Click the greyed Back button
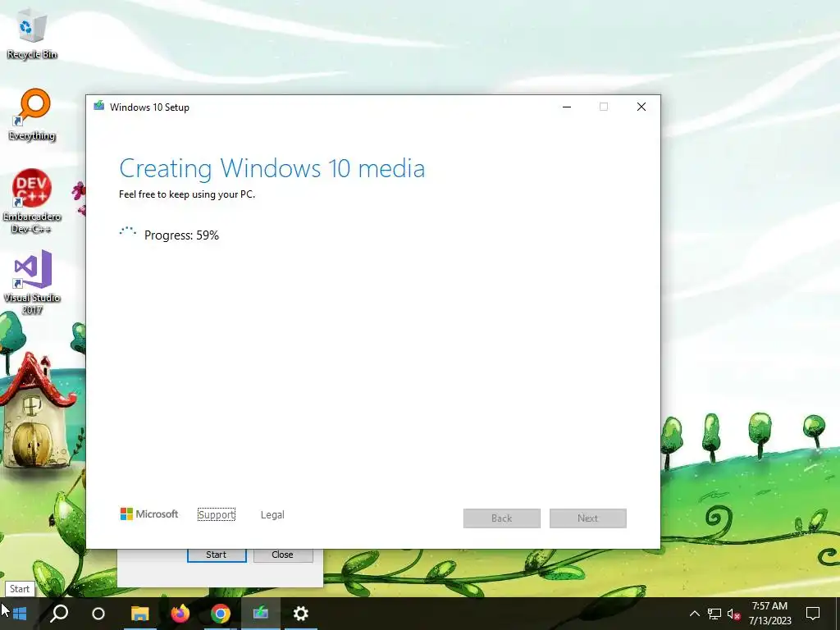Screen dimensions: 840x630 click(x=502, y=518)
